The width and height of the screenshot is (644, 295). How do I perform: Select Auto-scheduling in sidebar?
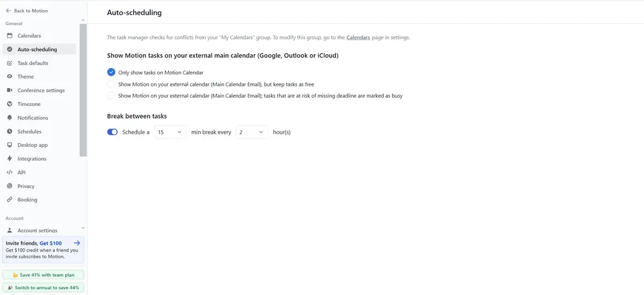[39, 49]
